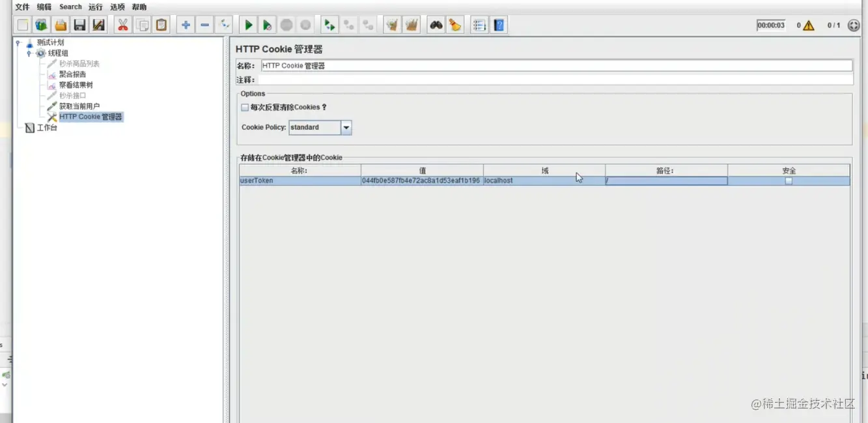Open the Function Helper dialog icon
Viewport: 868px width, 423px height.
[x=479, y=25]
